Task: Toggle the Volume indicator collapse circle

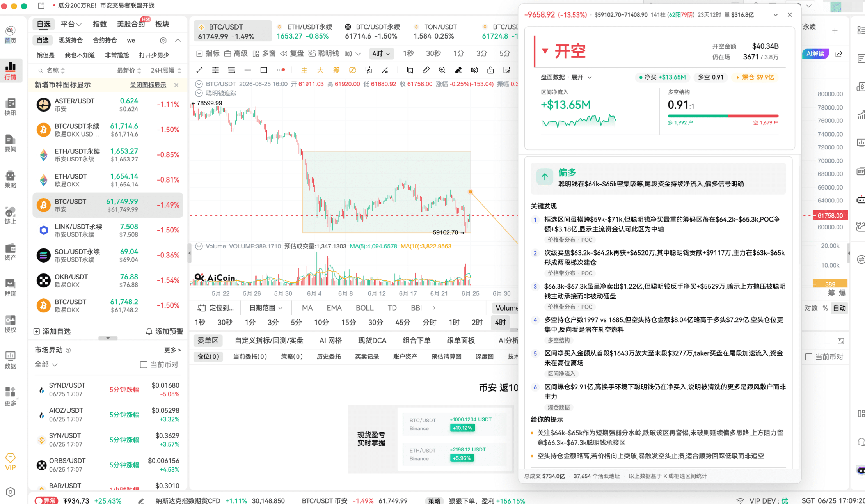Action: click(199, 246)
